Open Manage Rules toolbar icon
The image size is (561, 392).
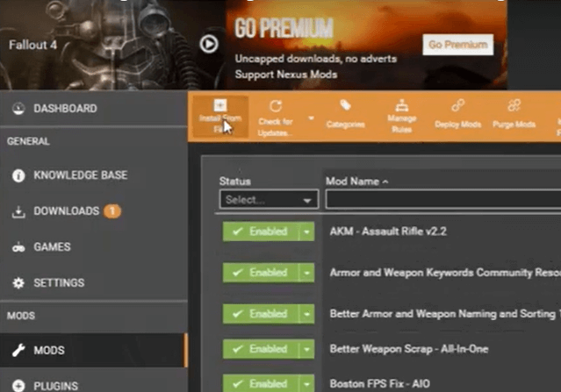point(401,106)
